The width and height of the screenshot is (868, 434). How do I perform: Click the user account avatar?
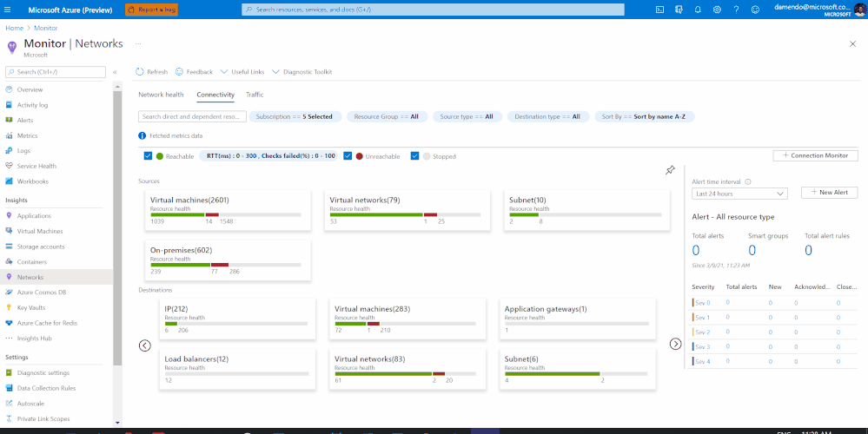859,10
